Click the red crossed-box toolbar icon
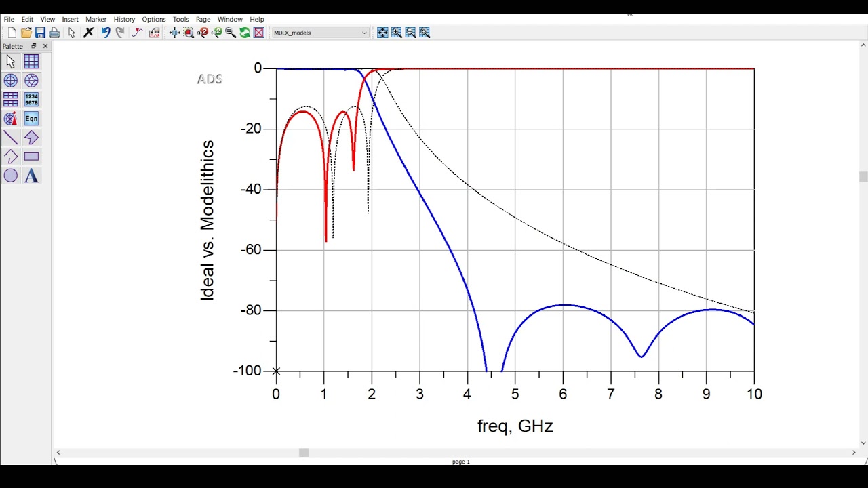The height and width of the screenshot is (488, 868). (x=259, y=33)
